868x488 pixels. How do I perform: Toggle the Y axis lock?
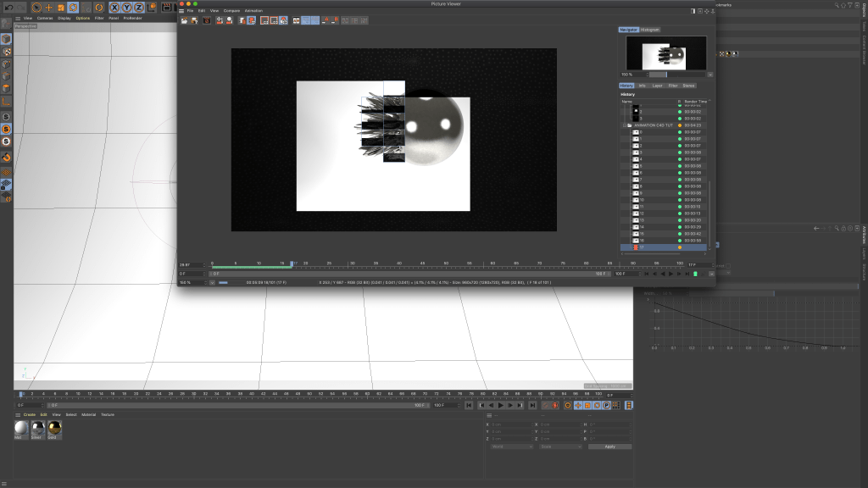pyautogui.click(x=125, y=7)
